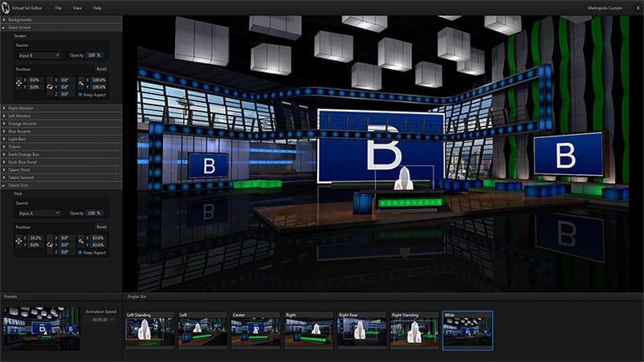Select preset 1 thumbnail in Presets
This screenshot has width=644, height=362.
41,328
